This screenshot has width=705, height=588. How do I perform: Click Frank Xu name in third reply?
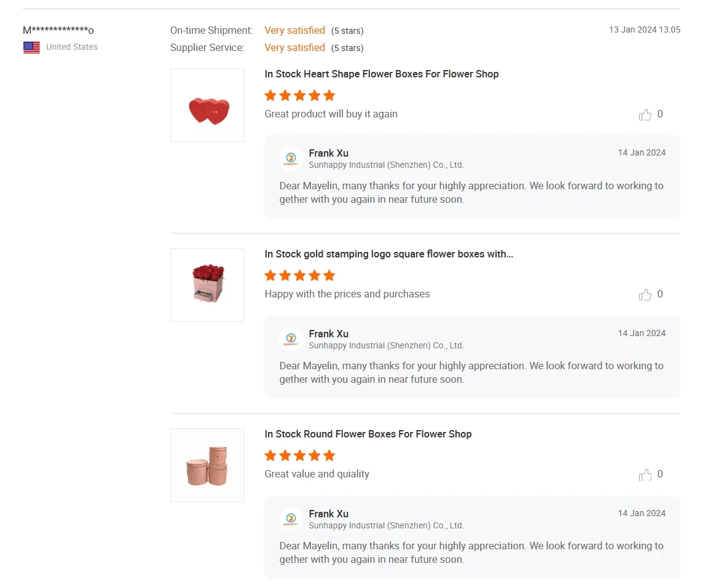click(328, 514)
